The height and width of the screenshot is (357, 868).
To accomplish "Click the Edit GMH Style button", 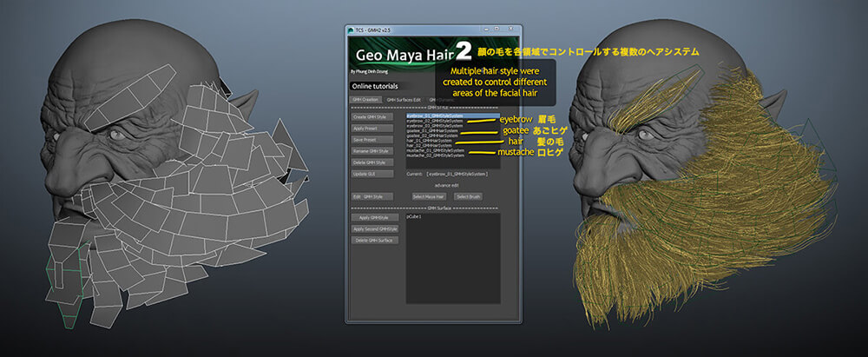I will [x=372, y=196].
